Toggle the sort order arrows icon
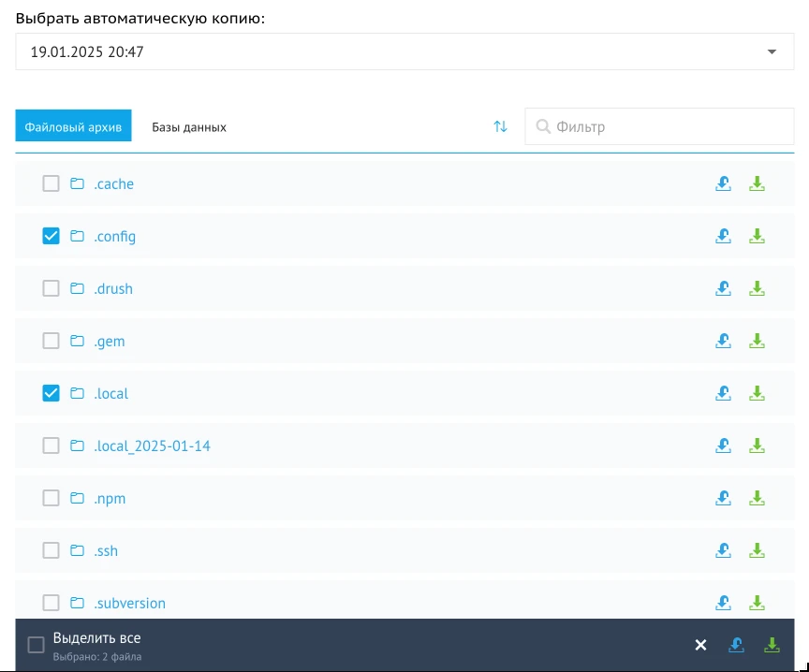The height and width of the screenshot is (672, 809). 501,126
